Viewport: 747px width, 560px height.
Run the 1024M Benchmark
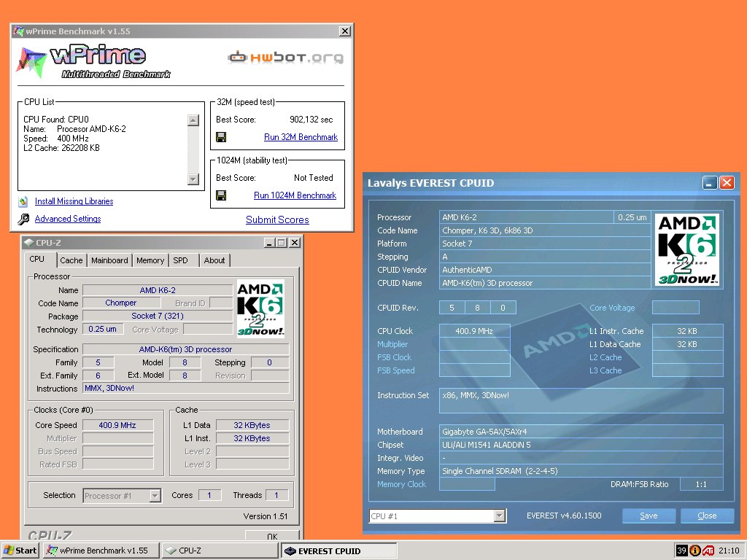[295, 195]
